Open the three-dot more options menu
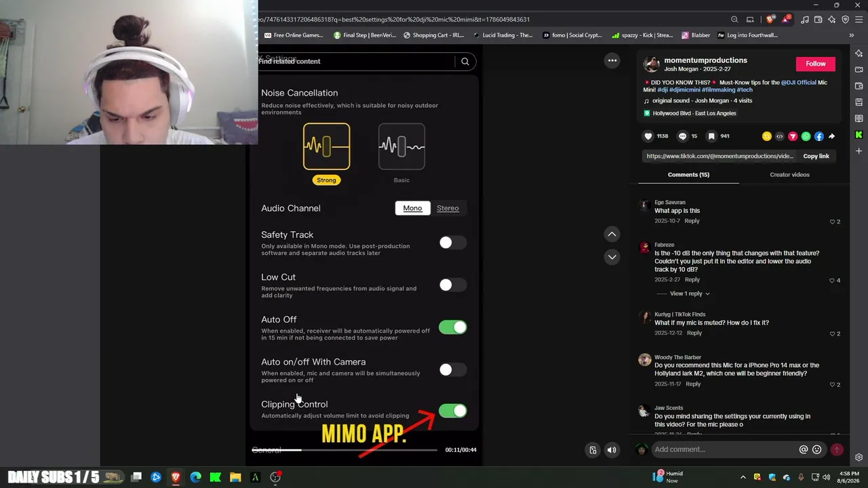The height and width of the screenshot is (488, 868). pos(612,60)
